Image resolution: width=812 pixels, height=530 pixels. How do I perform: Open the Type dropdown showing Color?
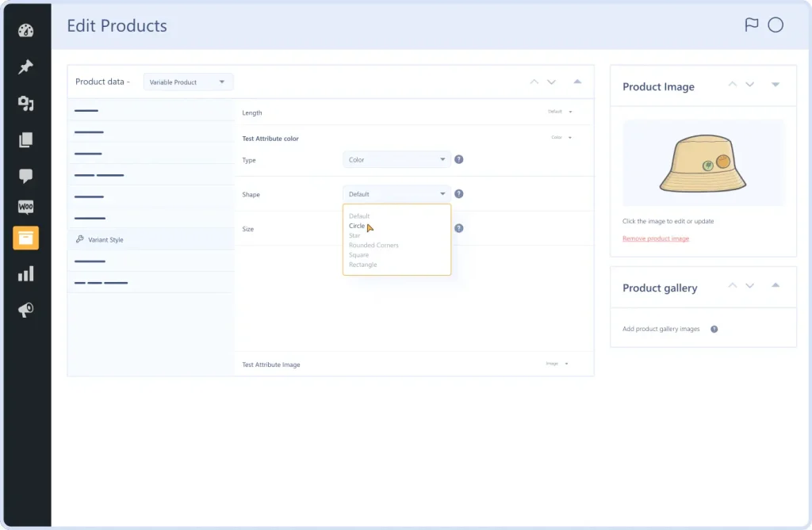pyautogui.click(x=396, y=159)
